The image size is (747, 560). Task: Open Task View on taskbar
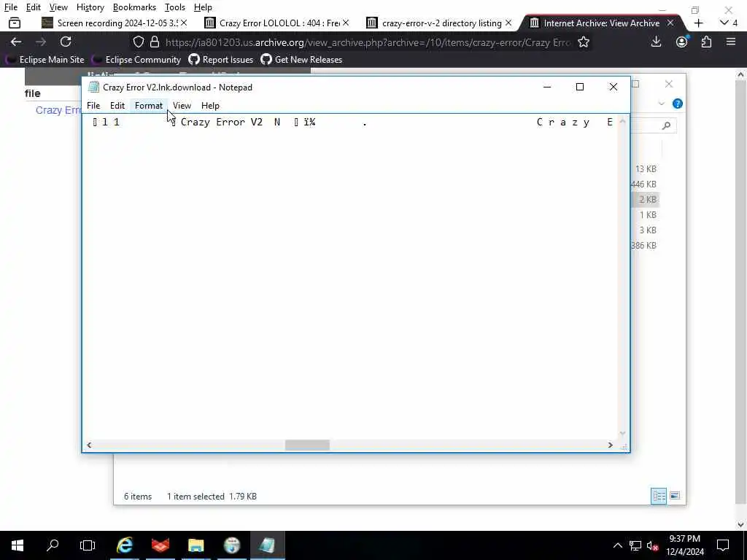tap(88, 545)
